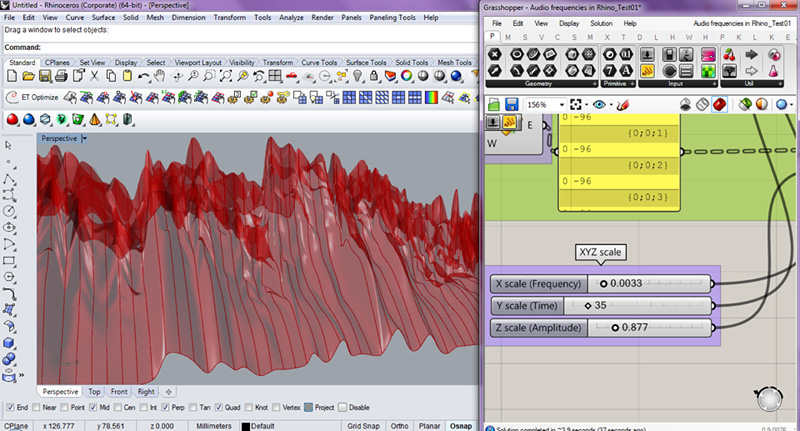The width and height of the screenshot is (800, 431).
Task: Select the Circle tool in left sidebar
Action: coord(9,211)
